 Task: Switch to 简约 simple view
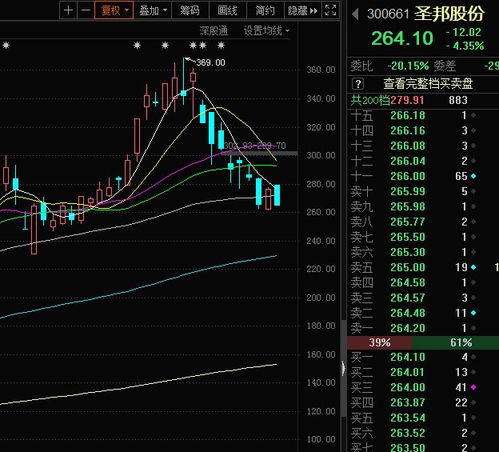pyautogui.click(x=265, y=10)
